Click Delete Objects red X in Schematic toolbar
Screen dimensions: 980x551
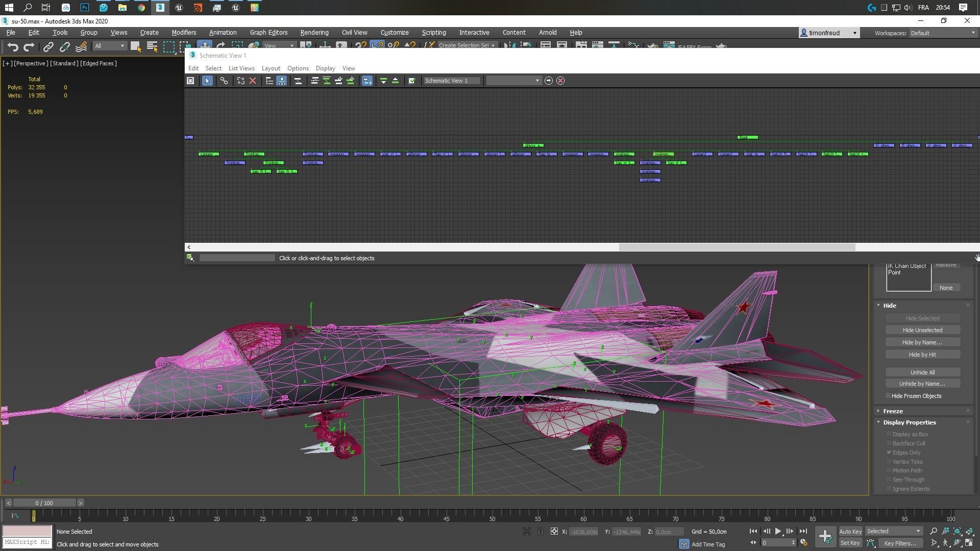[253, 81]
